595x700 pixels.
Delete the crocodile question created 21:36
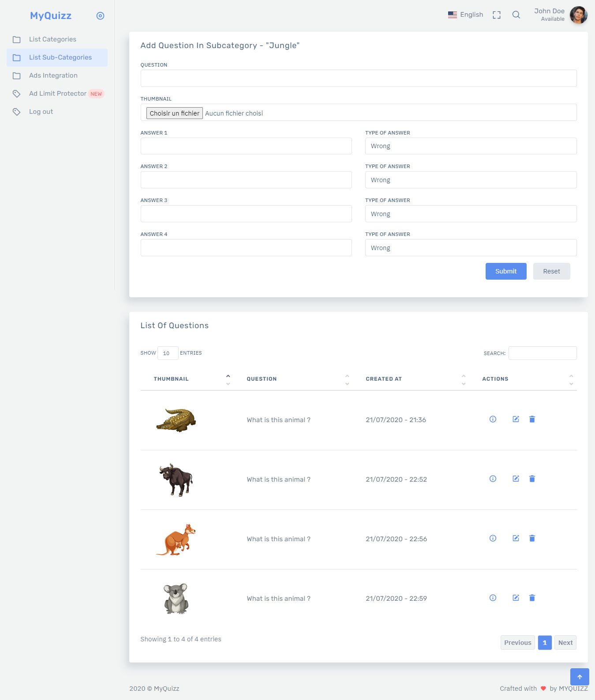coord(532,419)
